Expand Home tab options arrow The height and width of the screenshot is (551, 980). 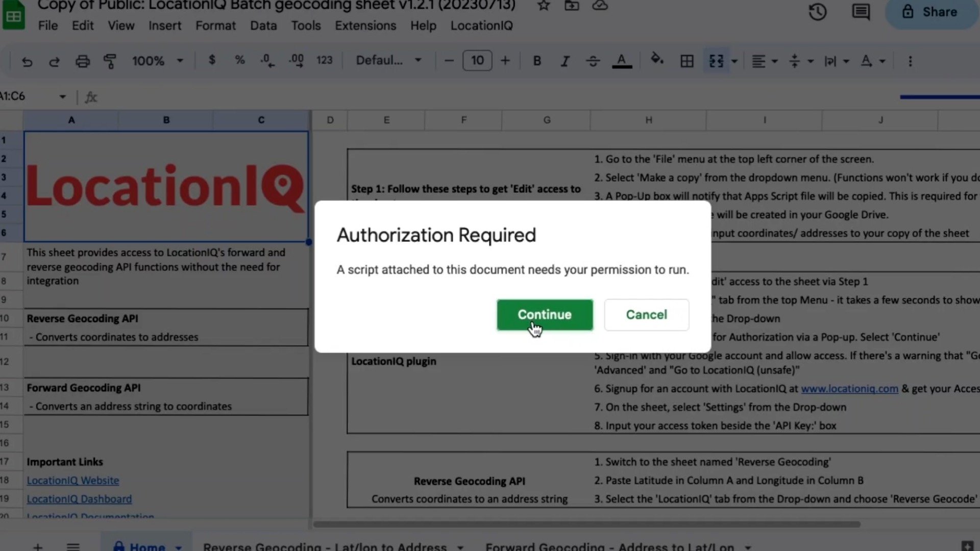click(x=179, y=547)
